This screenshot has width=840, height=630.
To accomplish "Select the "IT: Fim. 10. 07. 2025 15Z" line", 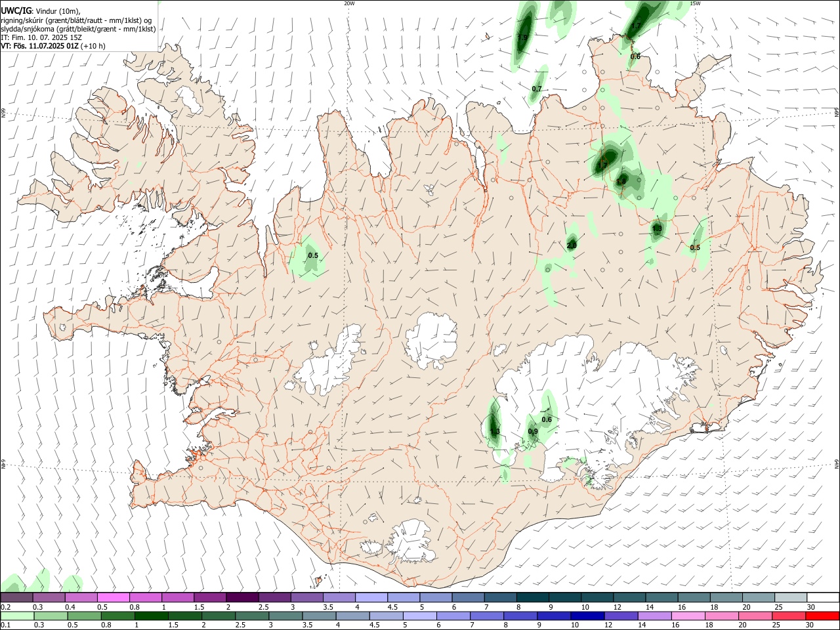I will pos(41,37).
